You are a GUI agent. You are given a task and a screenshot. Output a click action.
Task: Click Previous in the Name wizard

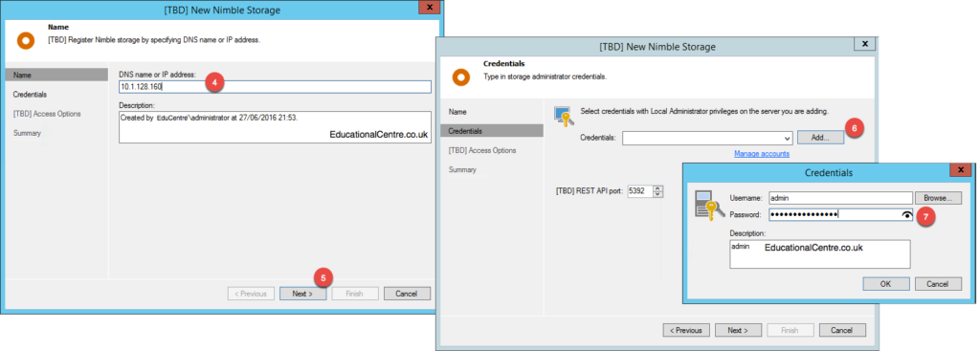(x=251, y=294)
